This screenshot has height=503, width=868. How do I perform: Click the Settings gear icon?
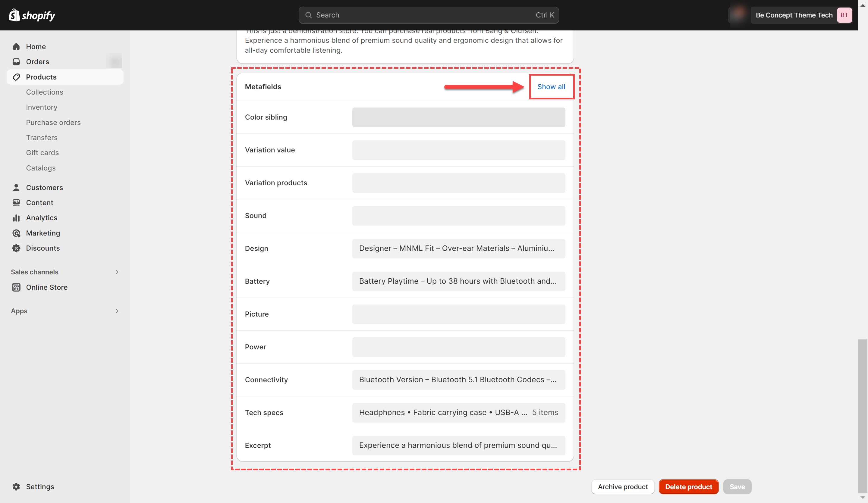click(16, 486)
